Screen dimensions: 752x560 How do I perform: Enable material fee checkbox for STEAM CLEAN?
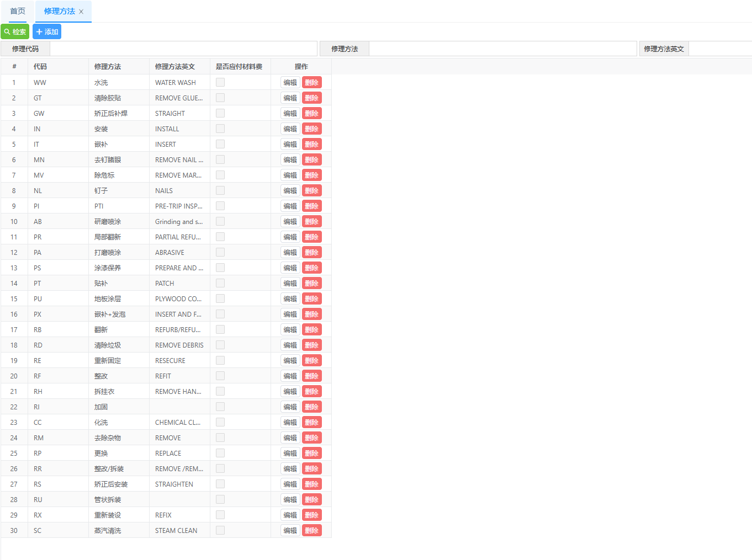[x=220, y=530]
